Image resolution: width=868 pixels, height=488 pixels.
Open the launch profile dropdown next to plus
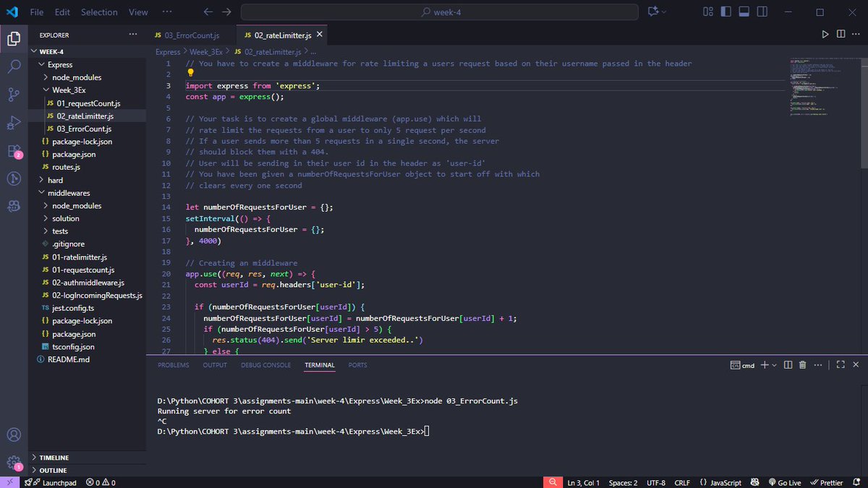(774, 365)
